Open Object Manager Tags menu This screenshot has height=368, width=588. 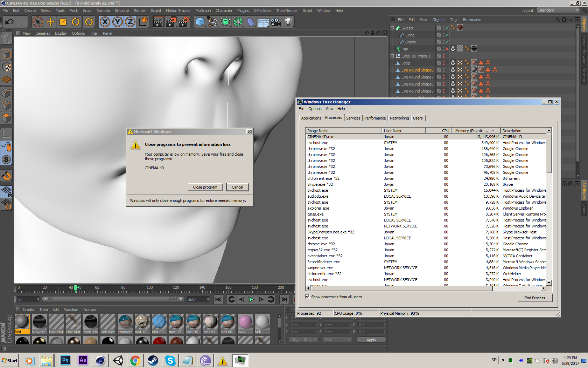pos(454,20)
